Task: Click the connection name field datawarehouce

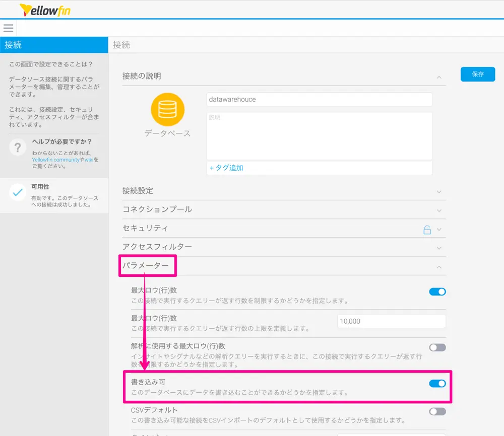Action: (319, 99)
